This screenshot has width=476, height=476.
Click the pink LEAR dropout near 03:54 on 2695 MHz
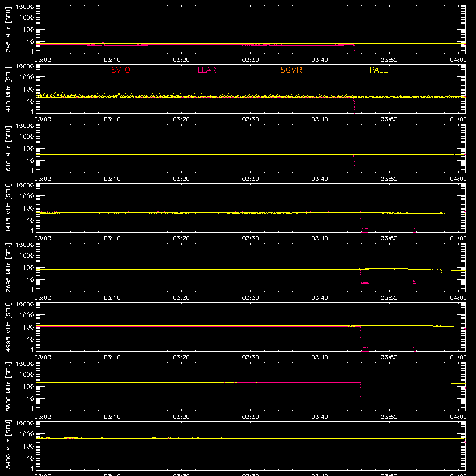point(414,282)
